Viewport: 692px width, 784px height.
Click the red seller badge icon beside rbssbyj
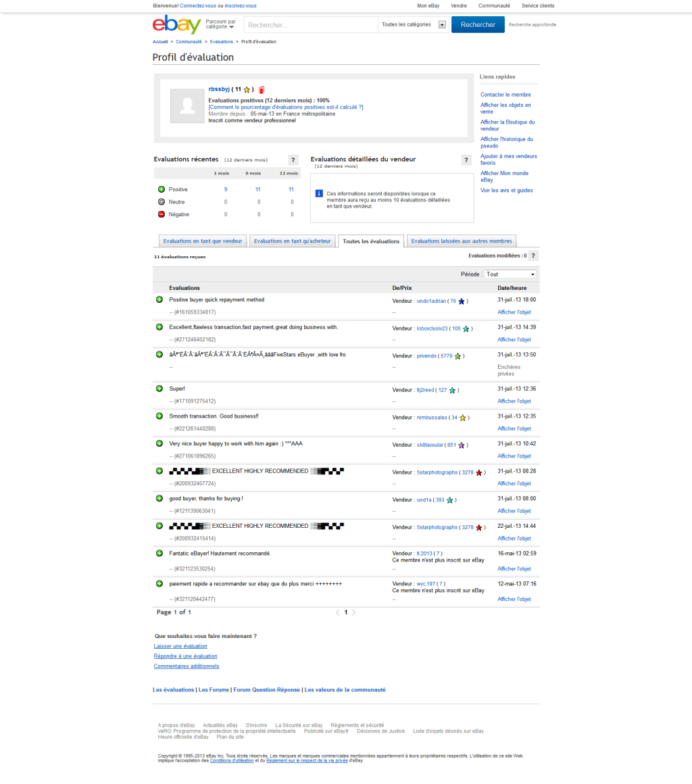tap(262, 90)
